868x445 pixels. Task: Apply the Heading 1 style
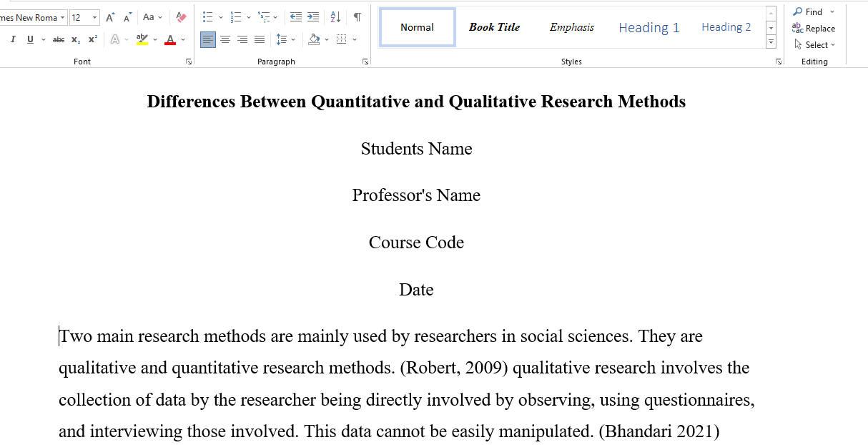click(649, 27)
